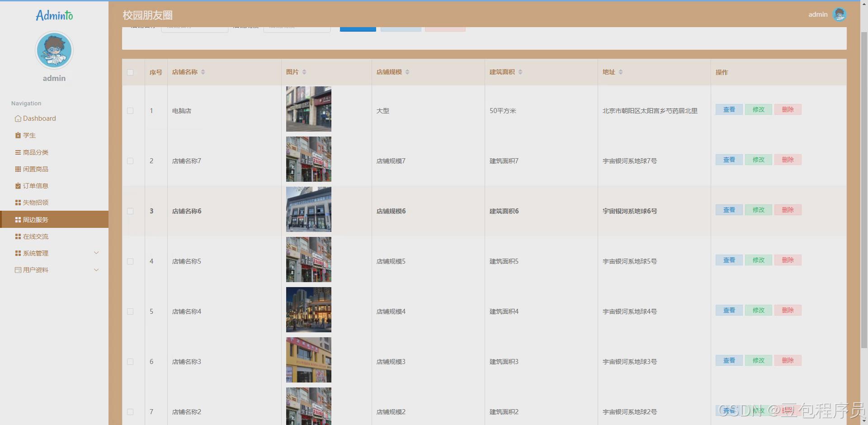
Task: Click 修改 for 电脑店 row
Action: pyautogui.click(x=759, y=109)
